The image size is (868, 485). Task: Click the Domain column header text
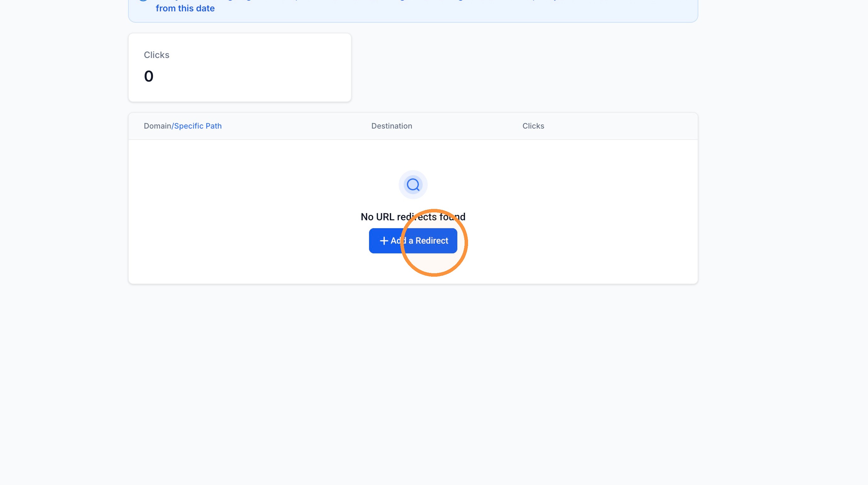(157, 126)
